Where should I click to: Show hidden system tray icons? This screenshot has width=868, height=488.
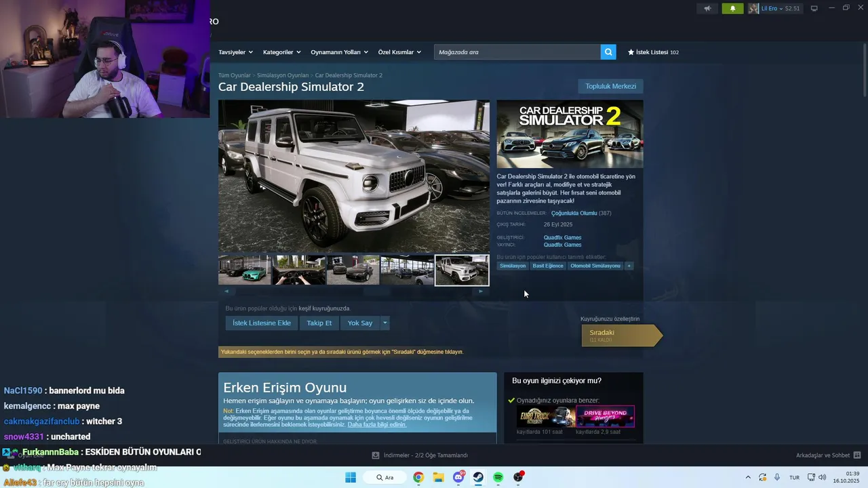click(748, 477)
